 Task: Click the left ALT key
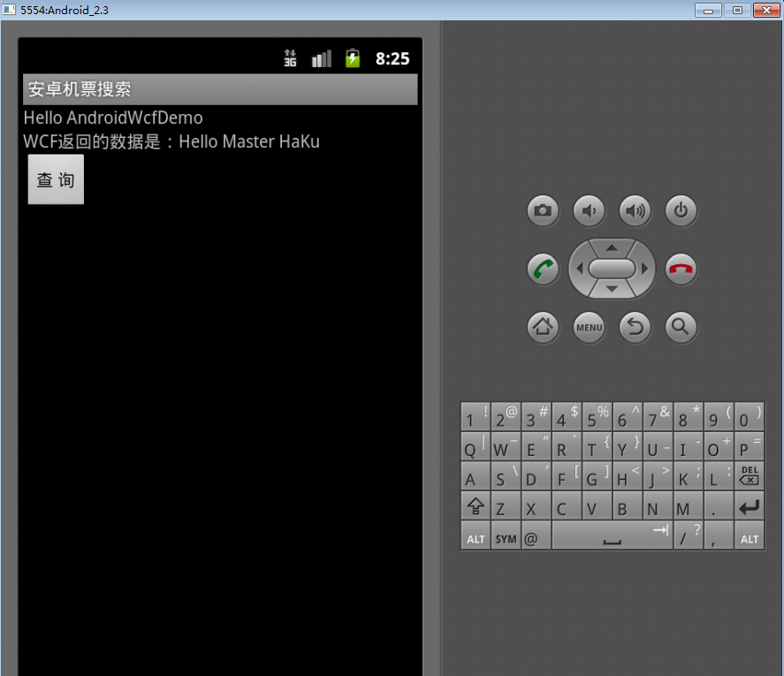pyautogui.click(x=476, y=535)
